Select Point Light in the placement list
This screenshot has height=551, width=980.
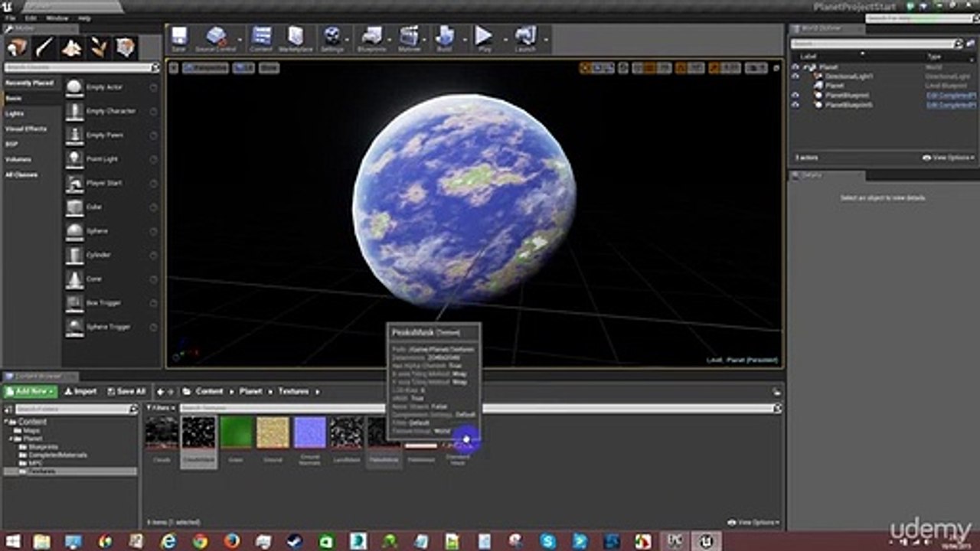click(x=112, y=159)
